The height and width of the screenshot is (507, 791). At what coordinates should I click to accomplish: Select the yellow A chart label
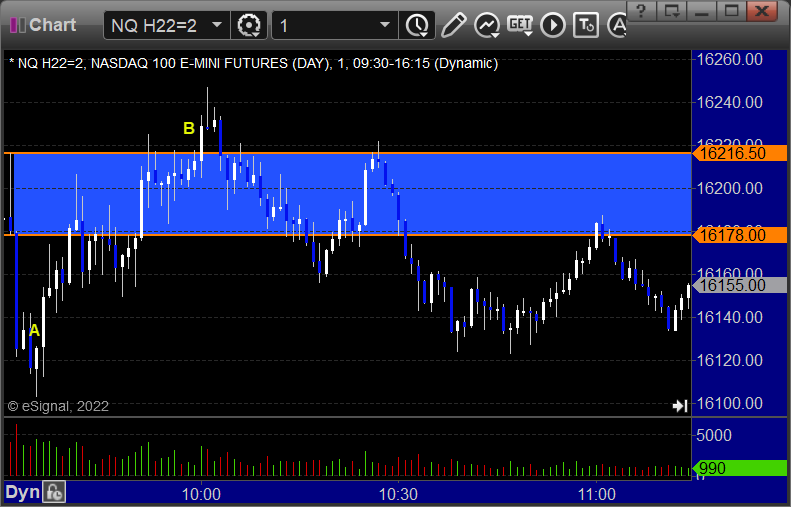point(34,330)
